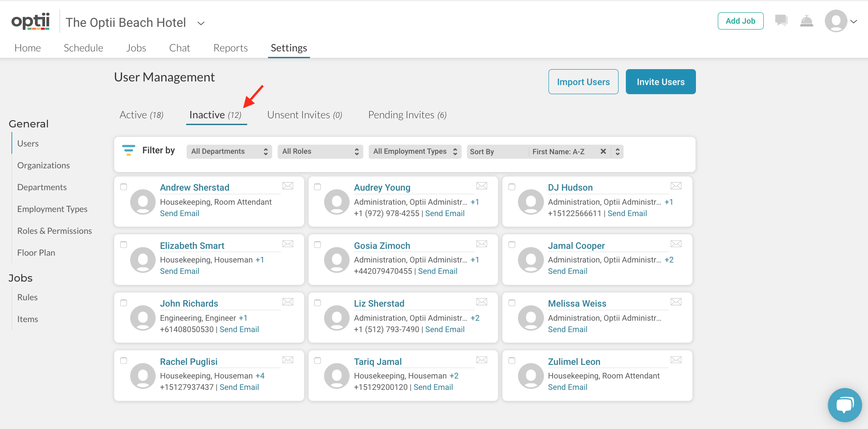Expand the hotel selector chevron
The width and height of the screenshot is (868, 429).
coord(201,23)
